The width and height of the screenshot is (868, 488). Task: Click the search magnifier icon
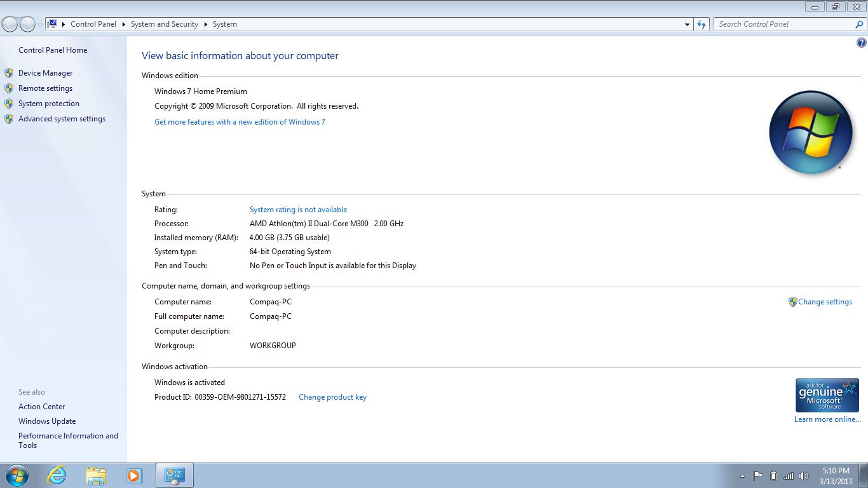click(x=859, y=24)
